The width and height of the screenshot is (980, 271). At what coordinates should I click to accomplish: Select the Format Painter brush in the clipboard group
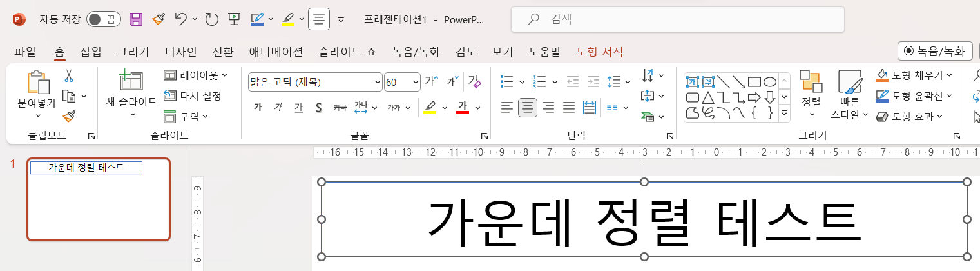69,117
